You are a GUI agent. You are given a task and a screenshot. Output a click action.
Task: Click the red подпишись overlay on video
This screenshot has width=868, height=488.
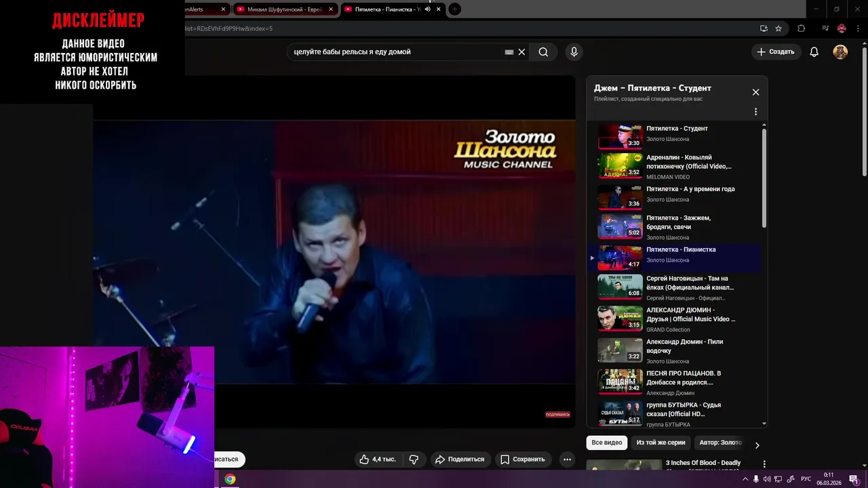557,414
